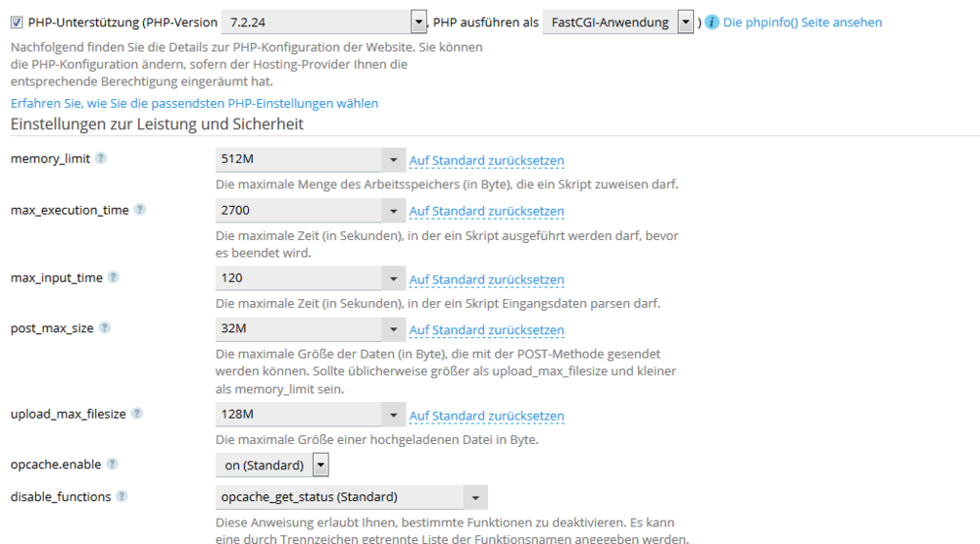Open the link about choosing suitable PHP-Einstellungen
Viewport: 980px width, 544px height.
coord(194,103)
